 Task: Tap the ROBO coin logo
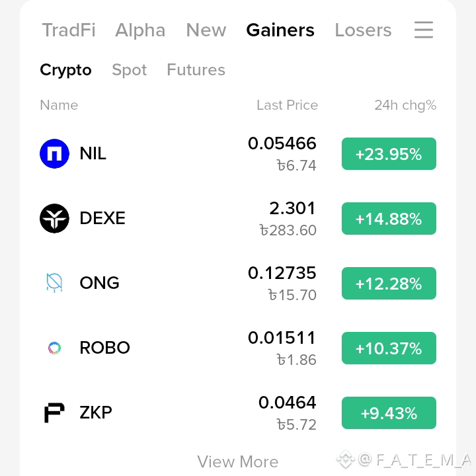pos(55,348)
